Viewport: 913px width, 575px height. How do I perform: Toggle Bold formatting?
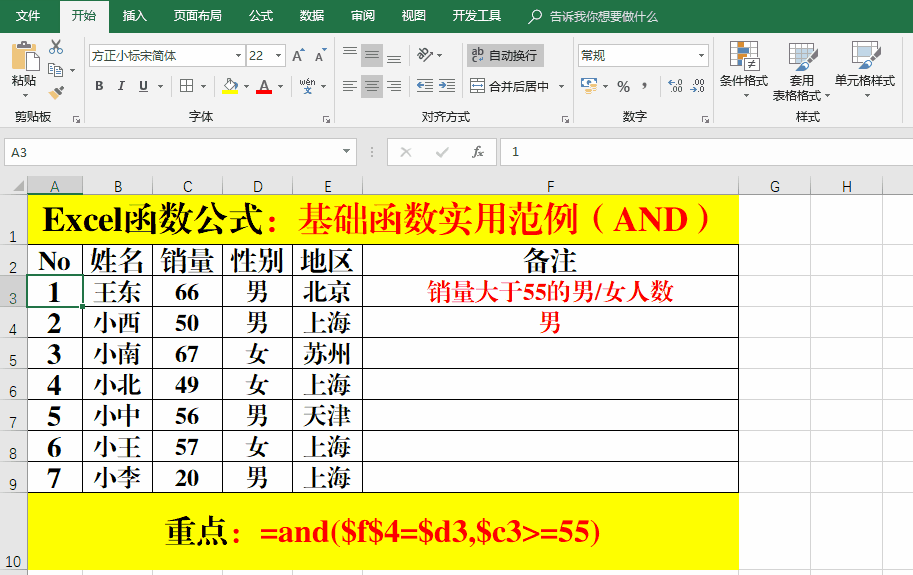tap(99, 86)
